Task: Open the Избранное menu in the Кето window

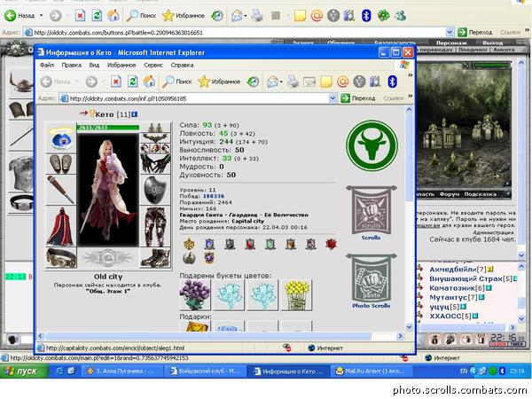Action: [121, 65]
